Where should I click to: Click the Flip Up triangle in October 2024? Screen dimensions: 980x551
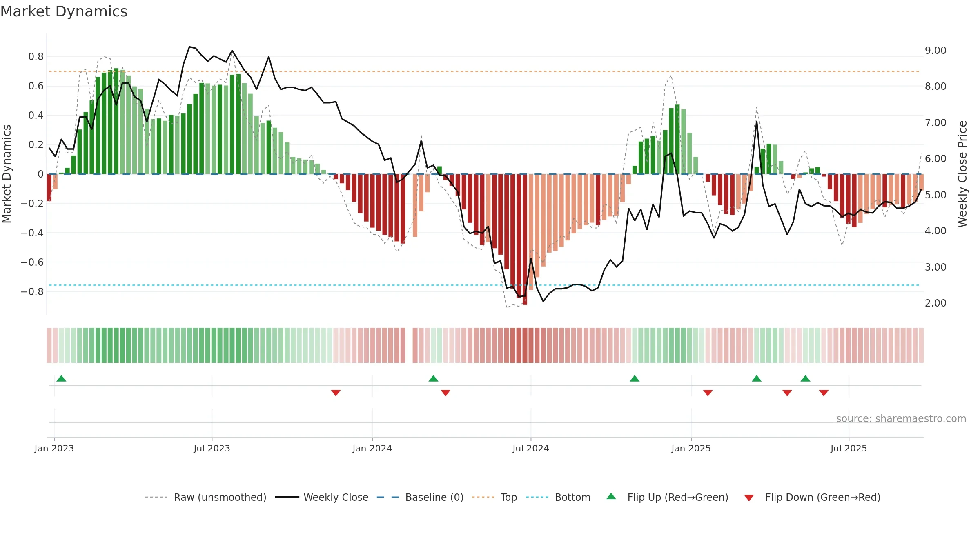pos(635,378)
